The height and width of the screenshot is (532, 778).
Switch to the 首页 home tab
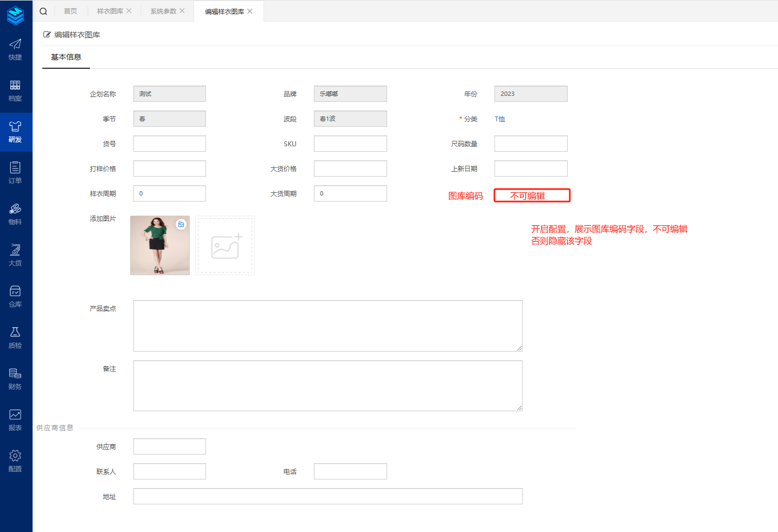tap(70, 11)
